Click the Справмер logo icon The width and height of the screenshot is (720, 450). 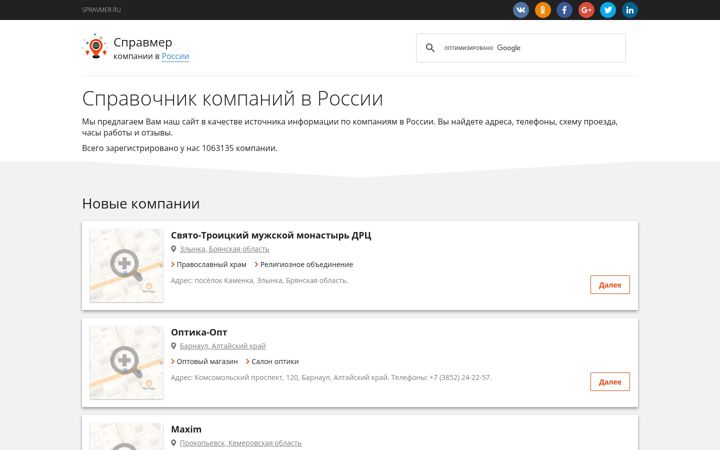pos(95,46)
